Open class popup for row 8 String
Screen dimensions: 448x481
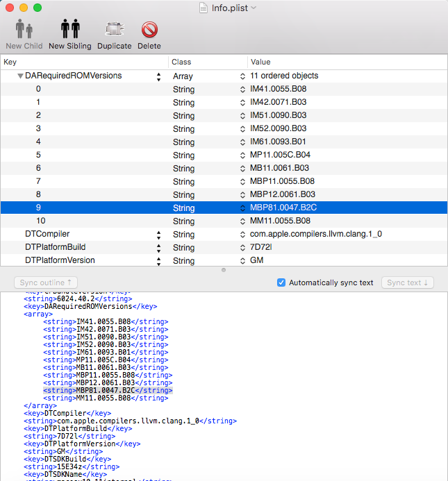(x=242, y=195)
